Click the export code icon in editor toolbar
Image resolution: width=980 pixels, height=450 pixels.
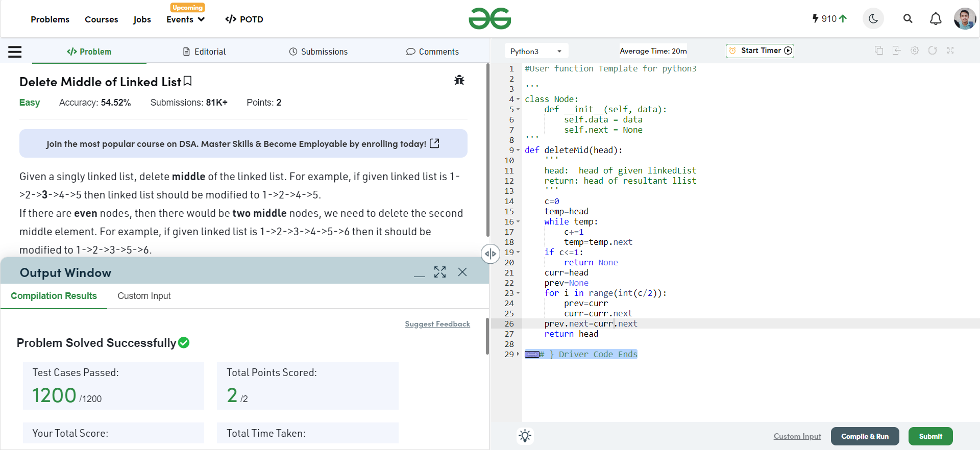(x=896, y=51)
